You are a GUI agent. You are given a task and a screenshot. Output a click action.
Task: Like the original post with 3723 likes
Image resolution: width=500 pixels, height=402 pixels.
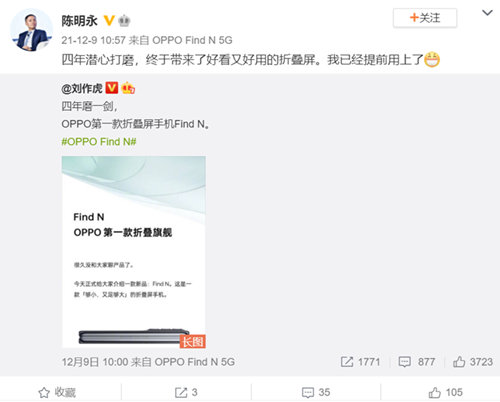(473, 362)
